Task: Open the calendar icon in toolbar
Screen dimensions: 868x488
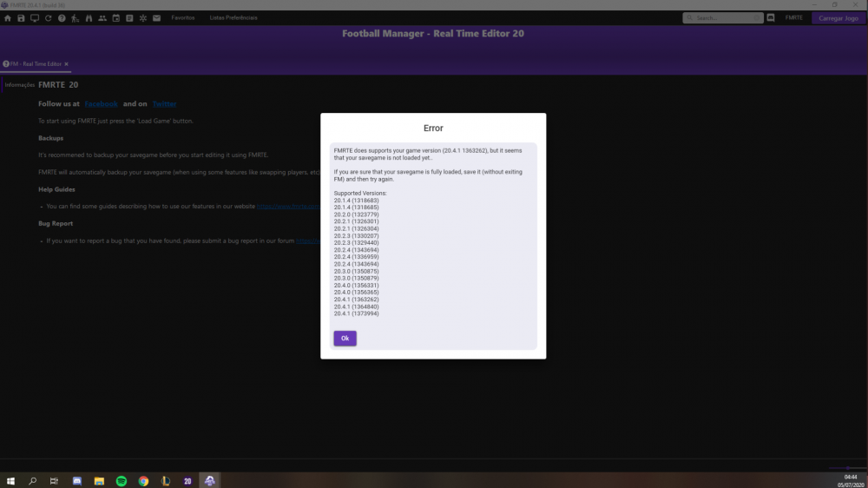Action: click(115, 18)
